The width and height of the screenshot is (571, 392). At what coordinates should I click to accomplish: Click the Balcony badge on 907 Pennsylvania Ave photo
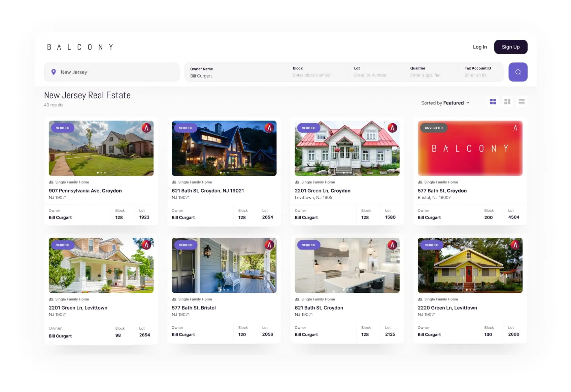click(x=146, y=128)
